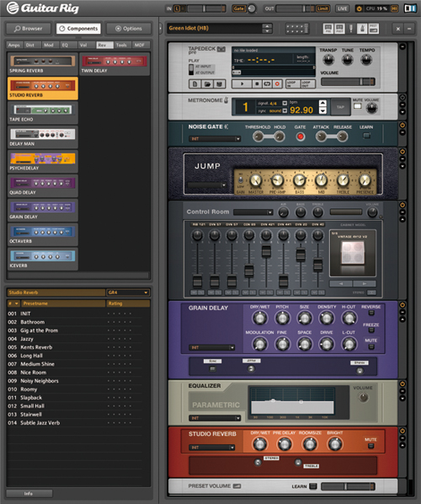Open the Grain Delay preset dropdown
Screen dimensions: 421x504
click(212, 348)
